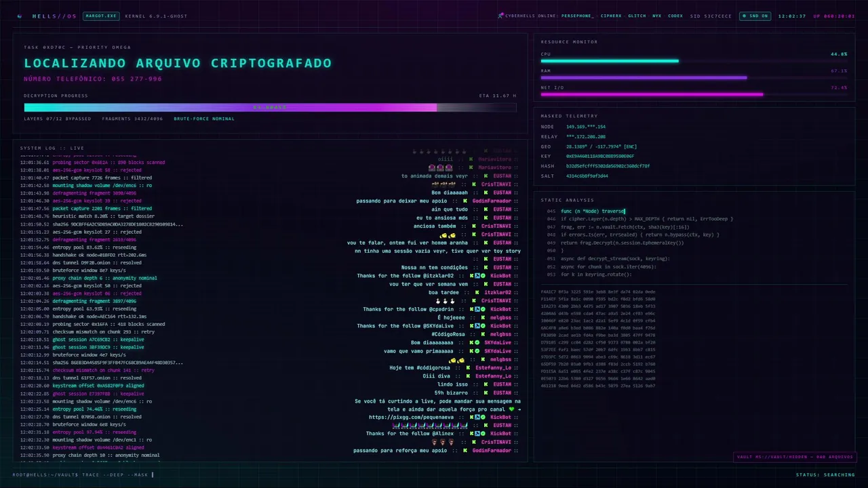Click the icon before CYBERHELLS ONLINE

pos(500,16)
